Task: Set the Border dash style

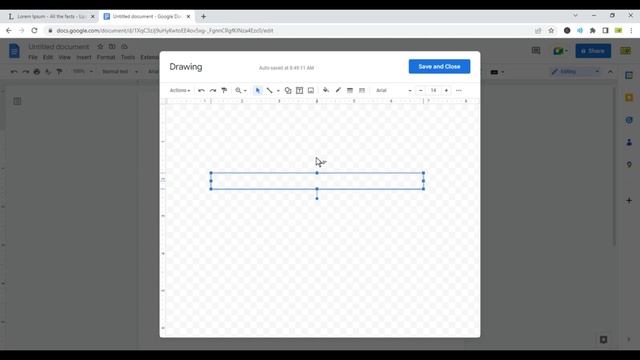Action: (362, 90)
